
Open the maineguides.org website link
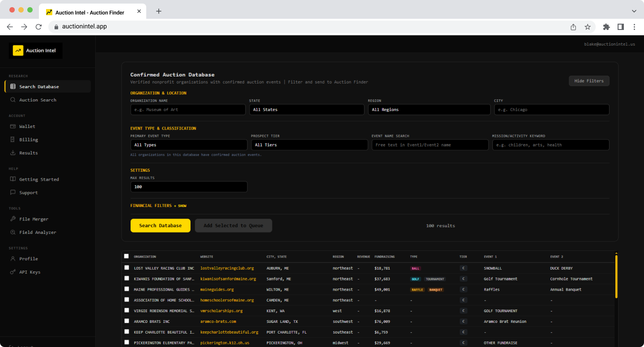coord(217,289)
